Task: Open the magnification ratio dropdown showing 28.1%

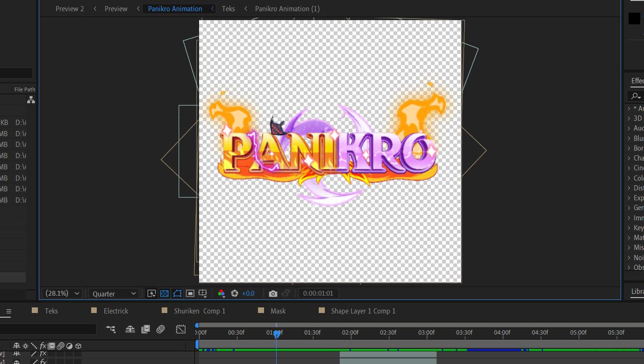Action: [62, 294]
